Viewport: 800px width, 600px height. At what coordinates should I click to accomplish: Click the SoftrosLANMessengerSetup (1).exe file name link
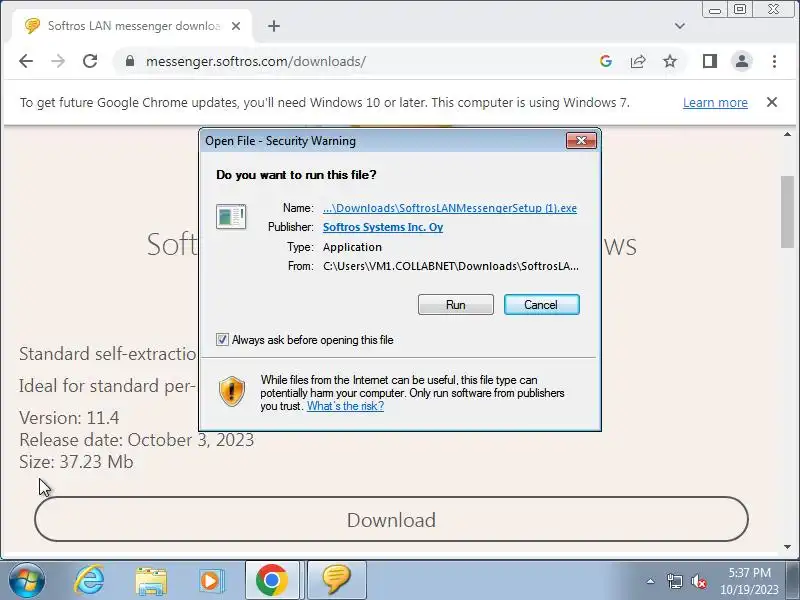point(449,208)
